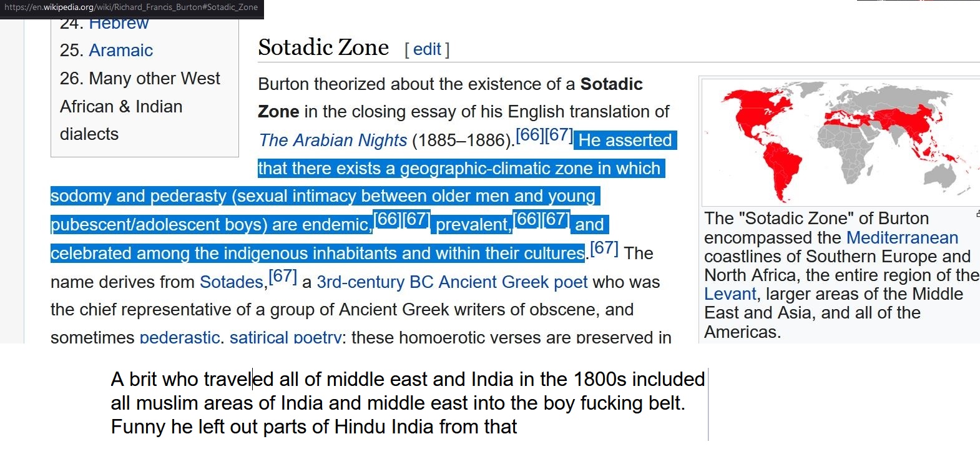Viewport: 980px width, 474px height.
Task: Open citation [67] right before "prevalent"
Action: pyautogui.click(x=416, y=220)
